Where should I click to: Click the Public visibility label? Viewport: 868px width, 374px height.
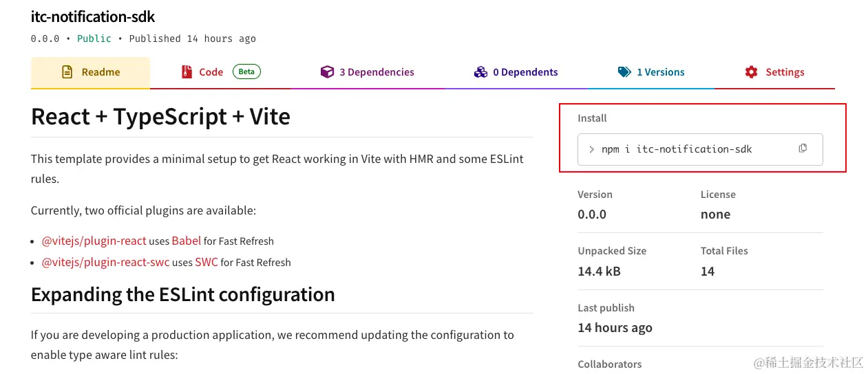[x=94, y=38]
